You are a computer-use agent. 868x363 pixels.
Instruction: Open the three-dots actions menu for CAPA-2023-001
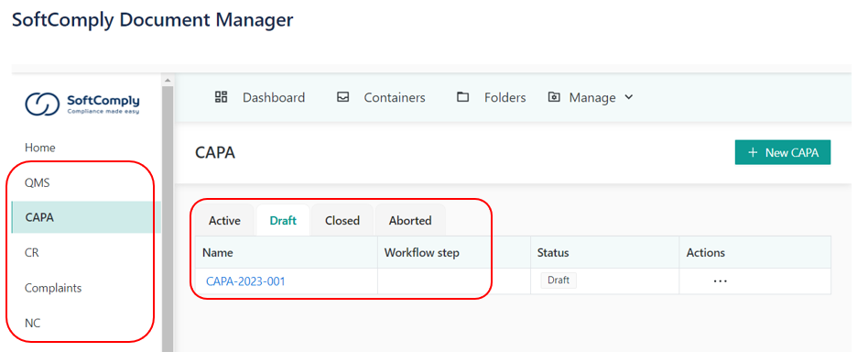pyautogui.click(x=720, y=281)
